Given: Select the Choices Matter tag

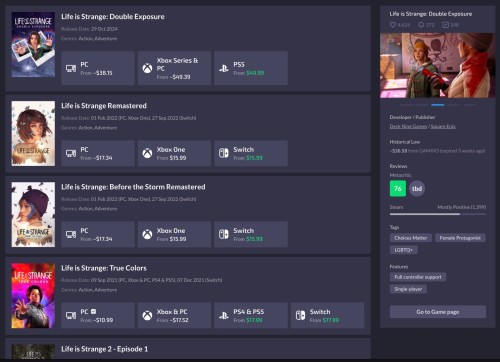Looking at the screenshot, I should (411, 238).
